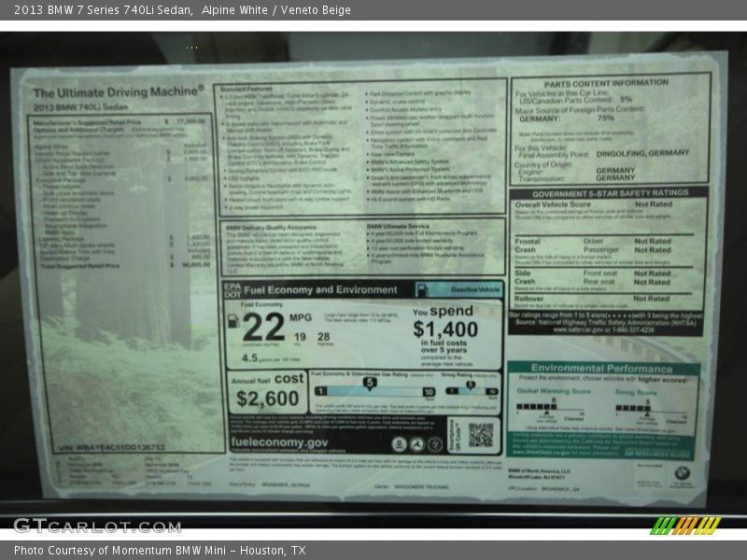Click the '19' city MPG value
747x560 pixels.
pos(300,337)
